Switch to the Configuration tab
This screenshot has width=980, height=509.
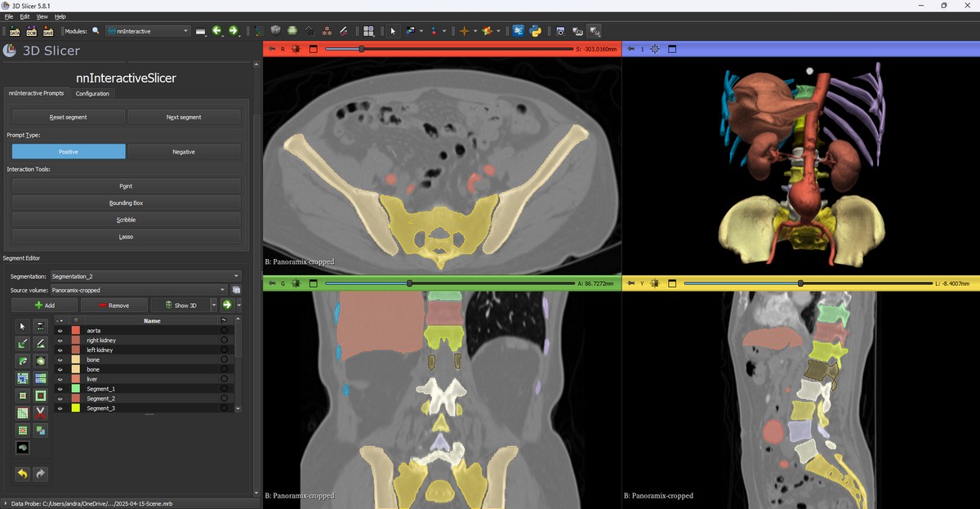[92, 93]
